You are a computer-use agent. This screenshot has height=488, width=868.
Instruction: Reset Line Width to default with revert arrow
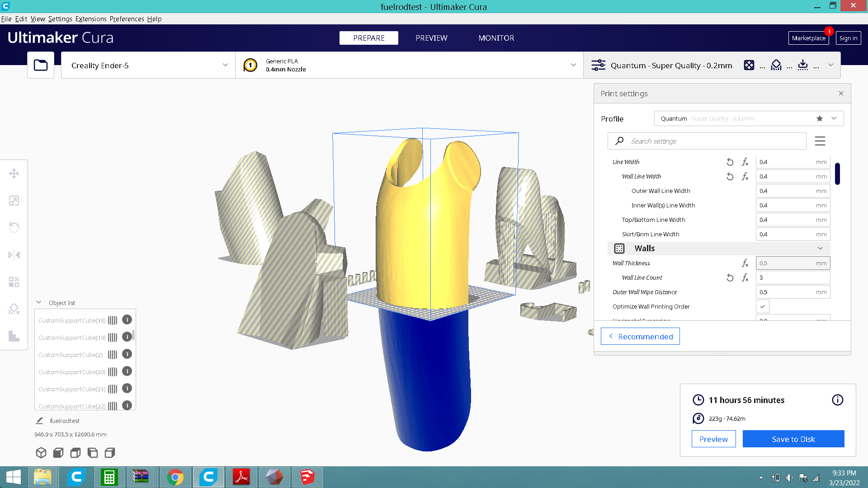tap(730, 162)
